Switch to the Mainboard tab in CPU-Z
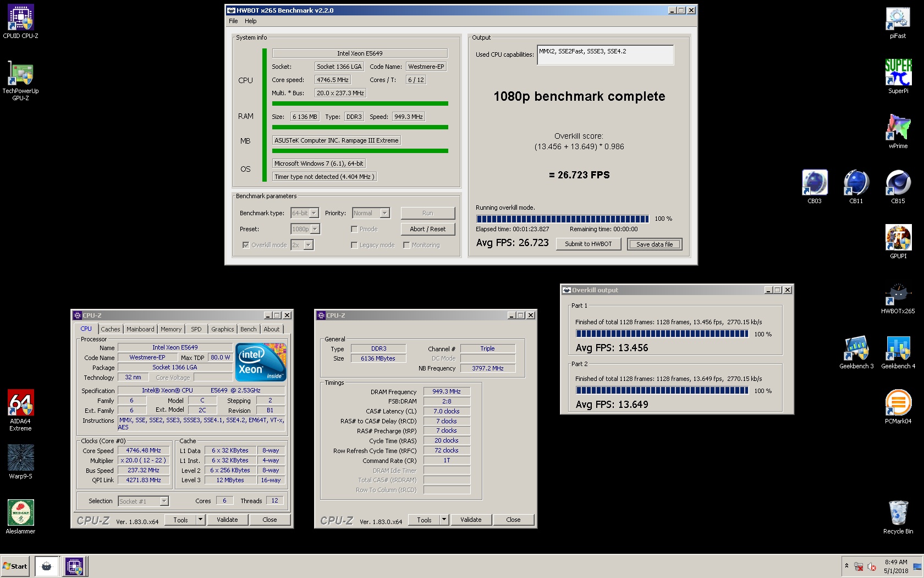The image size is (924, 578). [140, 329]
